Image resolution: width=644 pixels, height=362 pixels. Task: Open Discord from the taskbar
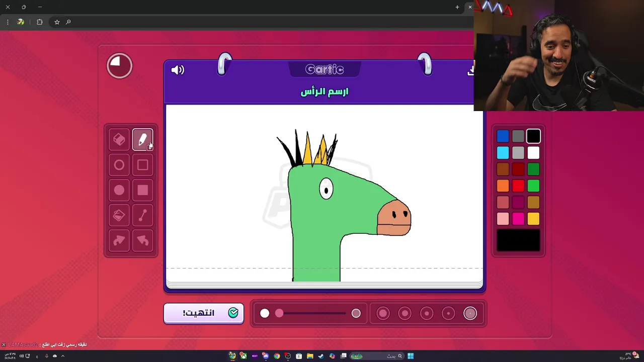click(x=266, y=356)
